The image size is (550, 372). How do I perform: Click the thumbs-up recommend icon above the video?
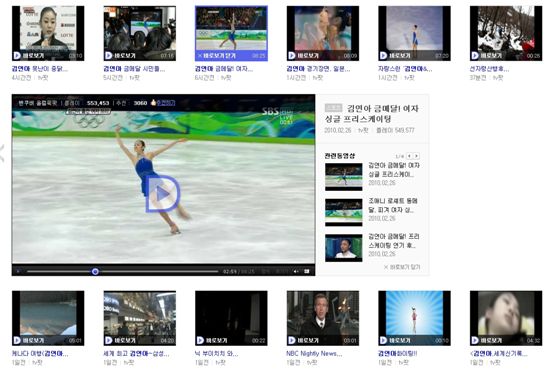(153, 102)
